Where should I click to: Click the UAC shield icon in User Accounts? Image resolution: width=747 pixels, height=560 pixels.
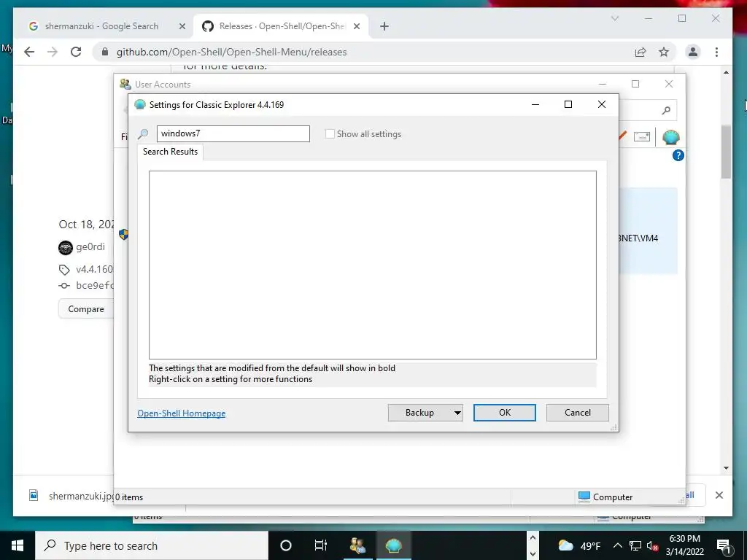(123, 234)
